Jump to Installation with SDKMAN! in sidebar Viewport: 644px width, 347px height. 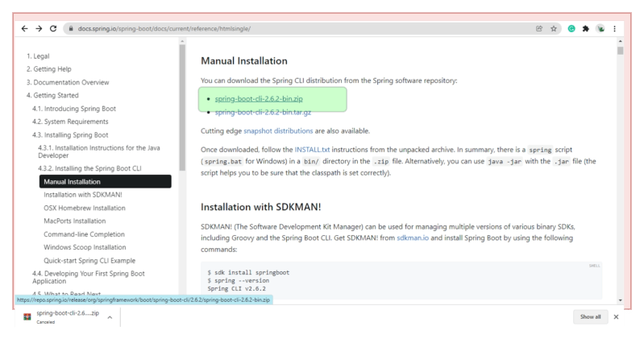tap(83, 195)
